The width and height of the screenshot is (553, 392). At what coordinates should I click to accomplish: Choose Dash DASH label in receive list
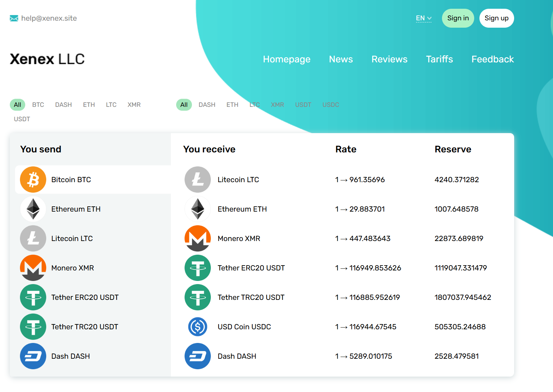[x=237, y=356]
